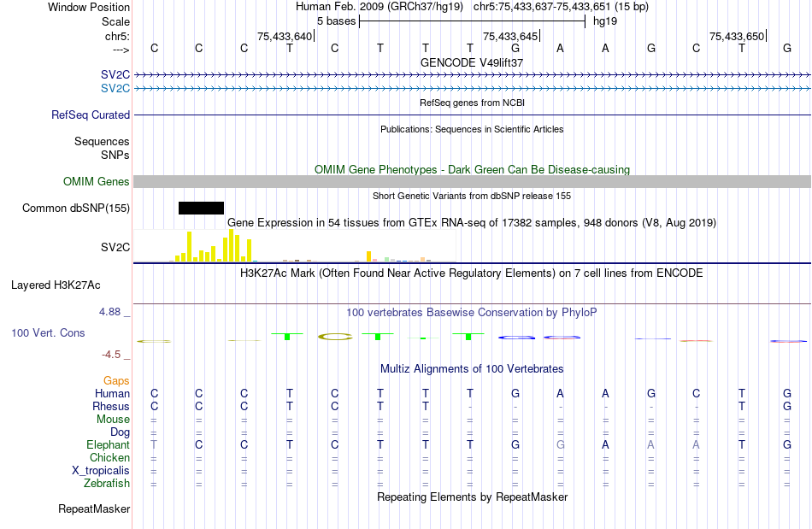
Task: Click the Sequences label on the left
Action: tap(102, 141)
